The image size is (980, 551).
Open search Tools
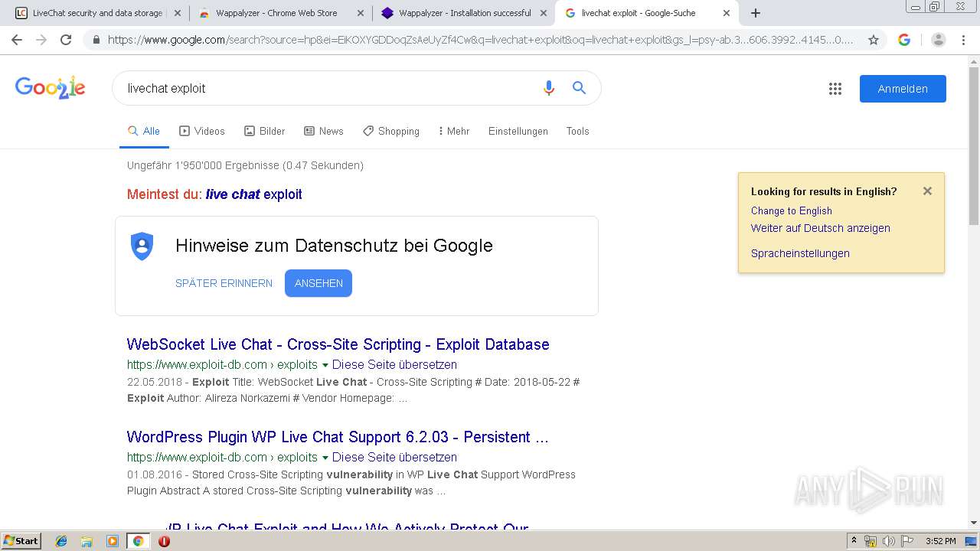(578, 132)
